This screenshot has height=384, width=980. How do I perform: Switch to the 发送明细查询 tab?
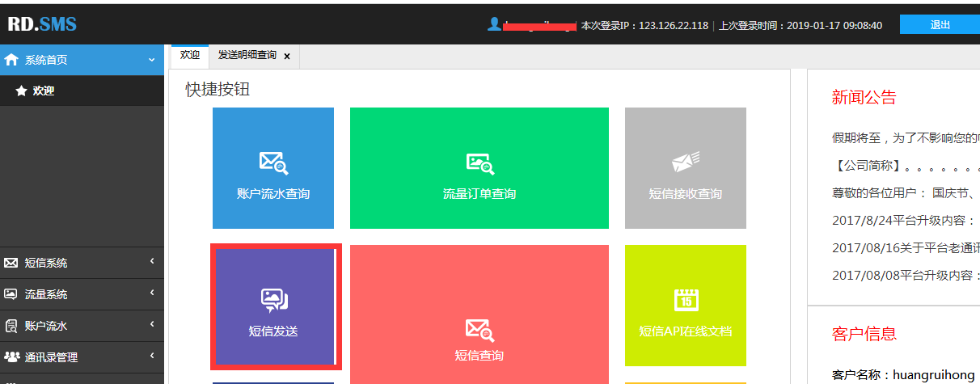[x=247, y=55]
